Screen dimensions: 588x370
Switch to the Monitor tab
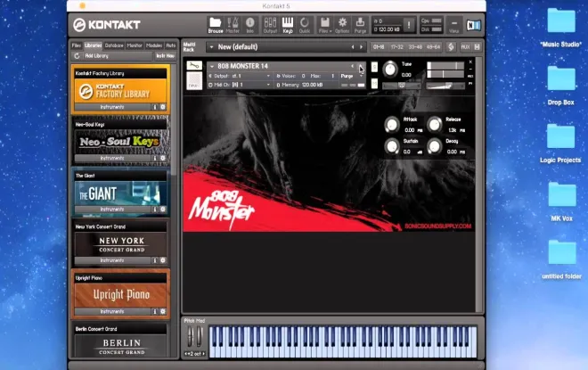tap(135, 45)
